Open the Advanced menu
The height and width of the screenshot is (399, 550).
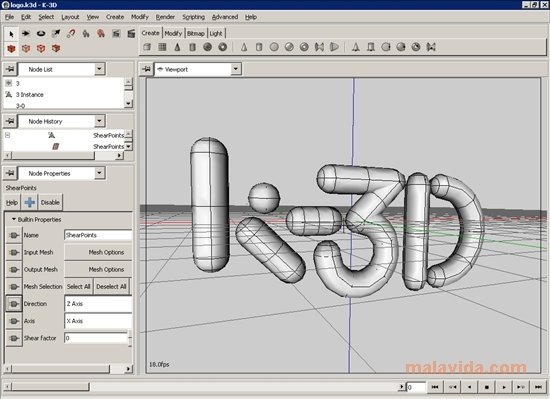coord(225,17)
